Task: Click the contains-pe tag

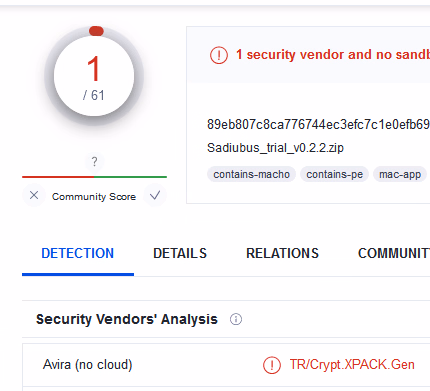Action: (334, 174)
